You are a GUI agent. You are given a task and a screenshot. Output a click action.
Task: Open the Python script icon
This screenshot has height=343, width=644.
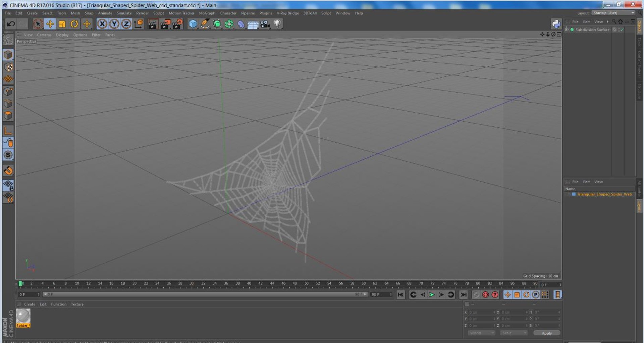556,24
